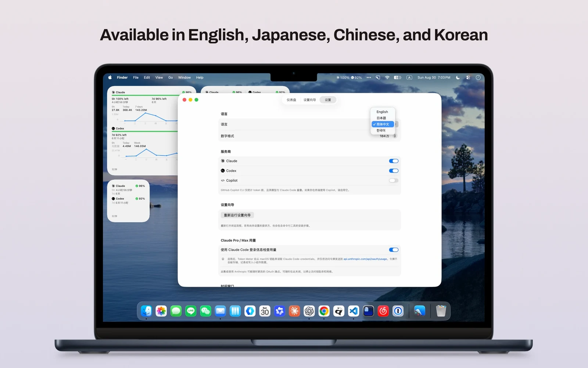Open the File menu
The image size is (588, 368).
(x=136, y=78)
